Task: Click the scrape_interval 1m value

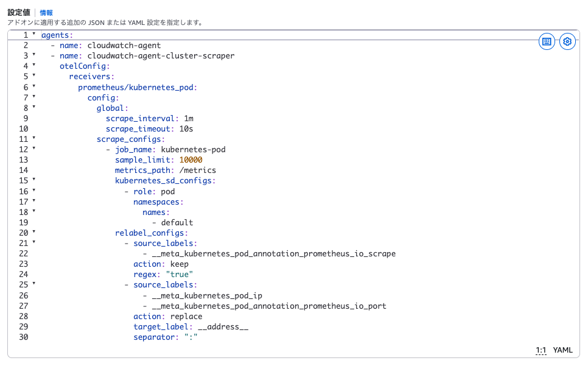Action: [x=188, y=118]
